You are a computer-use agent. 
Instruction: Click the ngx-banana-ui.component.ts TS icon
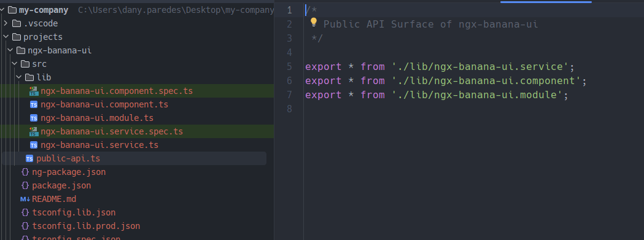[34, 105]
